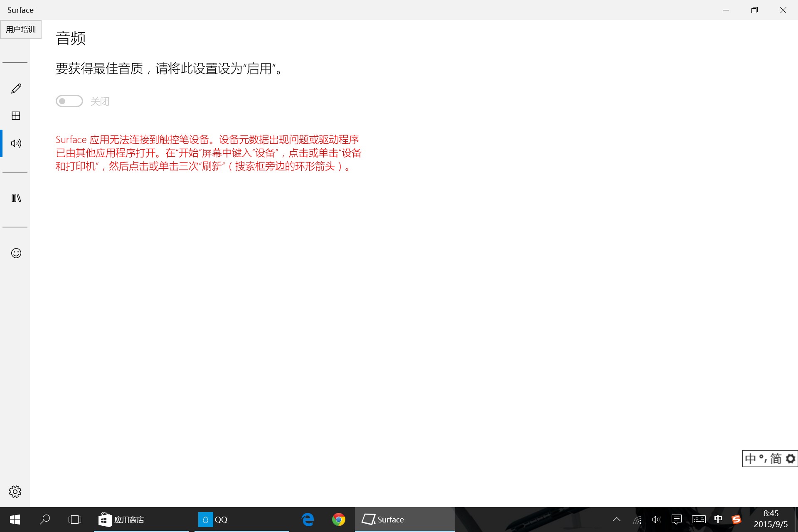The width and height of the screenshot is (798, 532).
Task: Select the audio speaker sidebar icon
Action: coord(16,143)
